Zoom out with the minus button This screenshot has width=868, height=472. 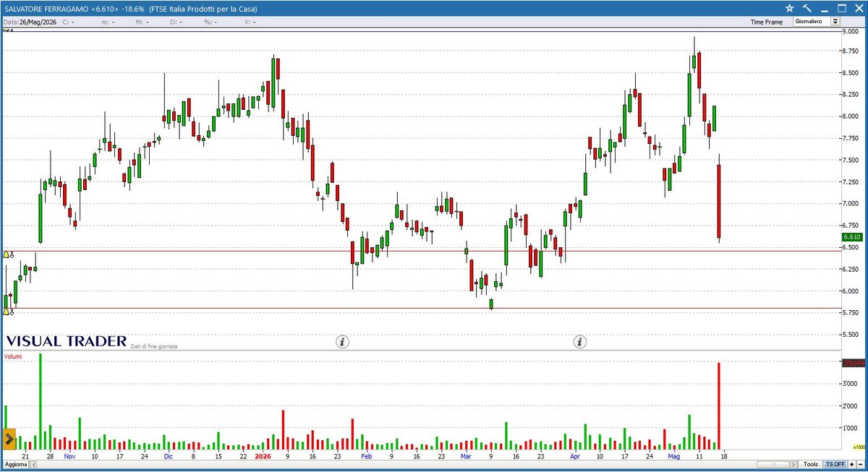tap(860, 463)
